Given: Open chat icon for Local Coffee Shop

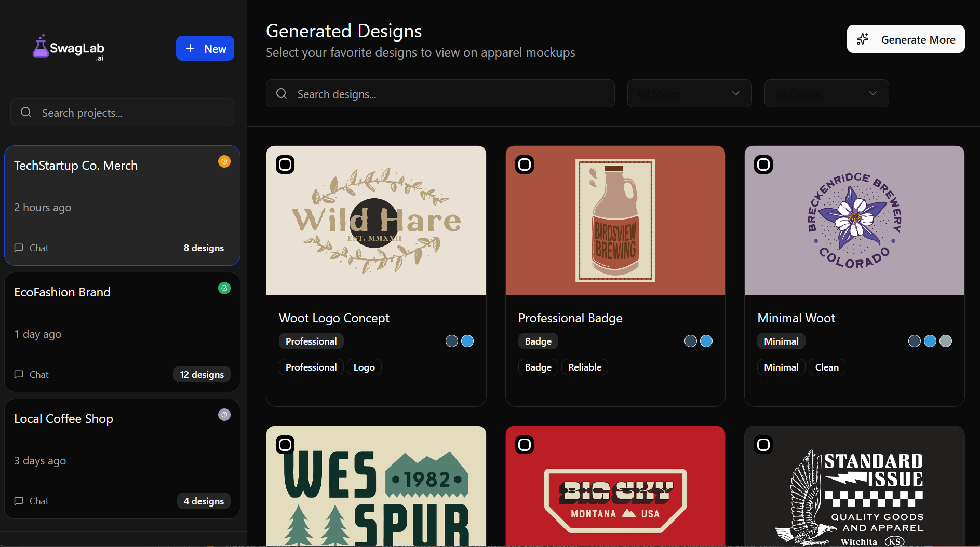Looking at the screenshot, I should (x=19, y=501).
